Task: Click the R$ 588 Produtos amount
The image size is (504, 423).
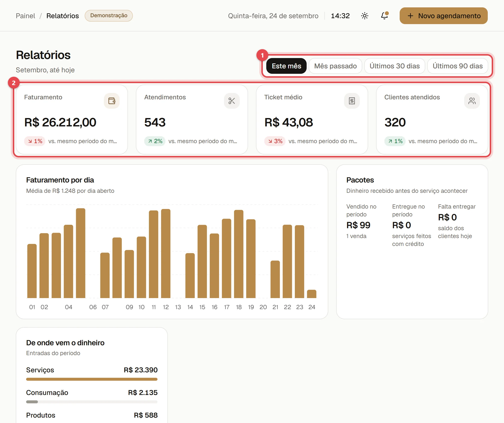Action: pos(146,415)
